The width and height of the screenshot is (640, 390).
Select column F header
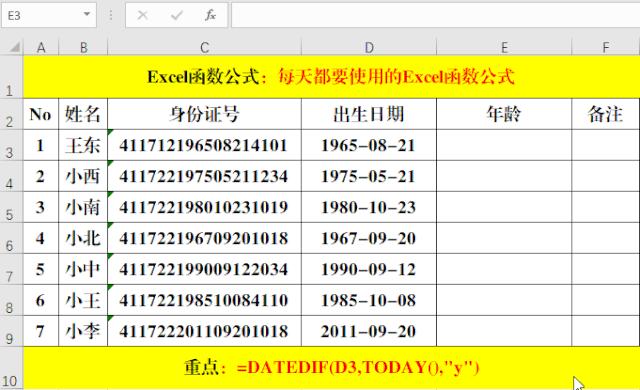tap(606, 48)
